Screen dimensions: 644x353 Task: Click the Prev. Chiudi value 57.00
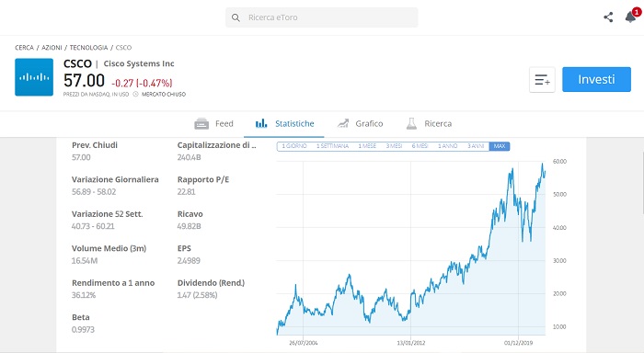(x=81, y=157)
